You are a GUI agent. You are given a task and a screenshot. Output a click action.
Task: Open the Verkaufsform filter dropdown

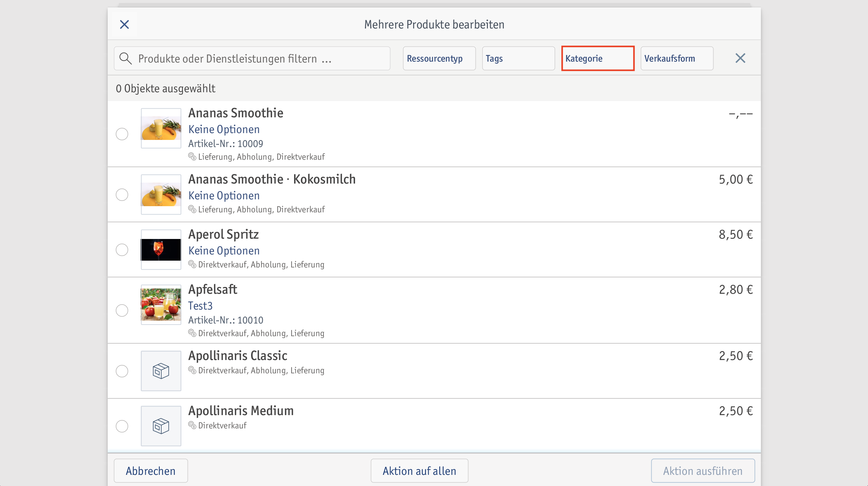[677, 58]
